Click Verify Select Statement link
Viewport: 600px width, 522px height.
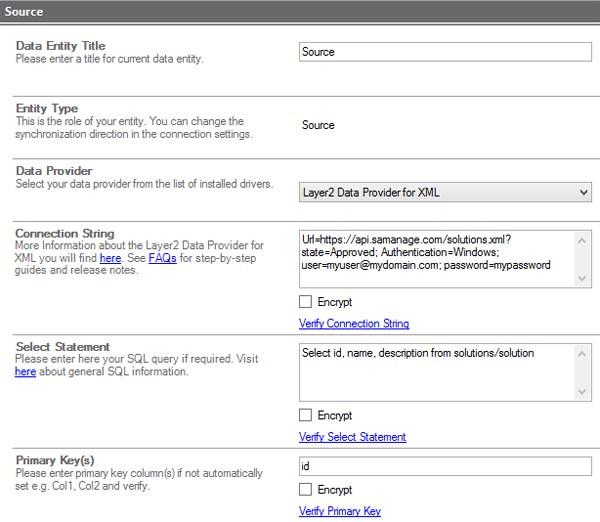[352, 437]
